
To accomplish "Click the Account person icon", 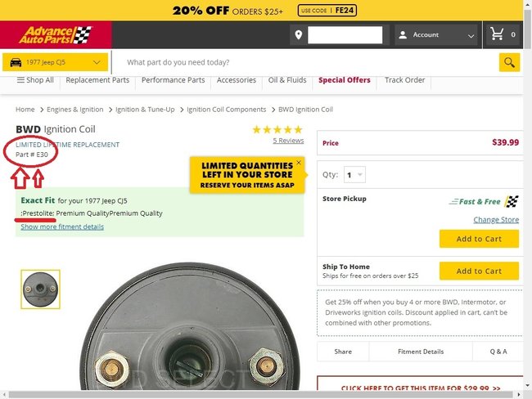I will (x=403, y=34).
